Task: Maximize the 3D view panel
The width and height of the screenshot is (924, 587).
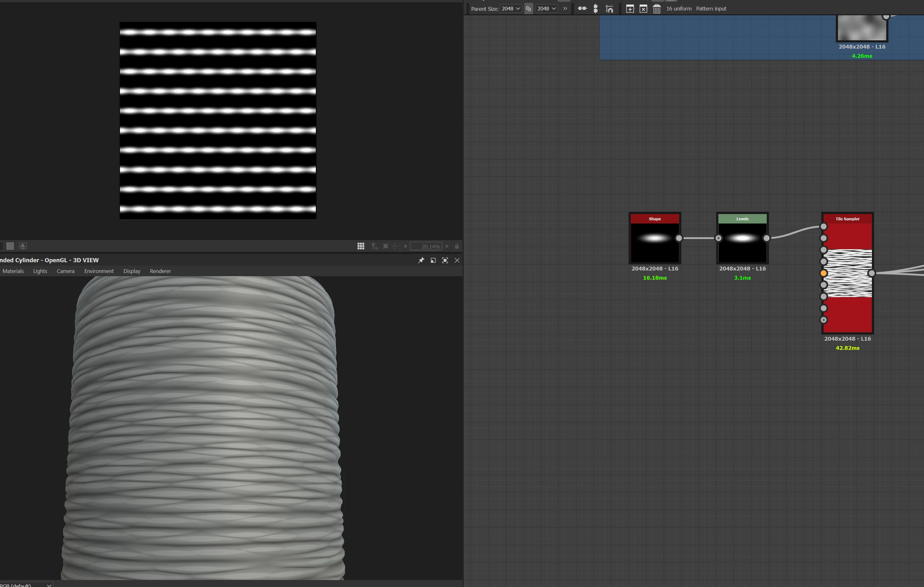Action: coord(445,260)
